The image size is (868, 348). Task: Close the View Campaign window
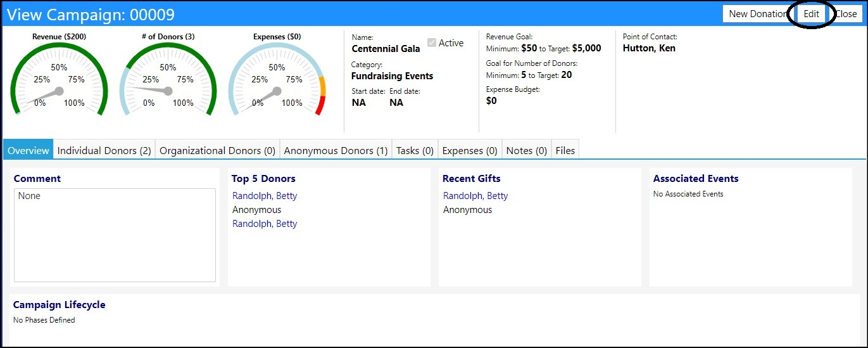846,14
